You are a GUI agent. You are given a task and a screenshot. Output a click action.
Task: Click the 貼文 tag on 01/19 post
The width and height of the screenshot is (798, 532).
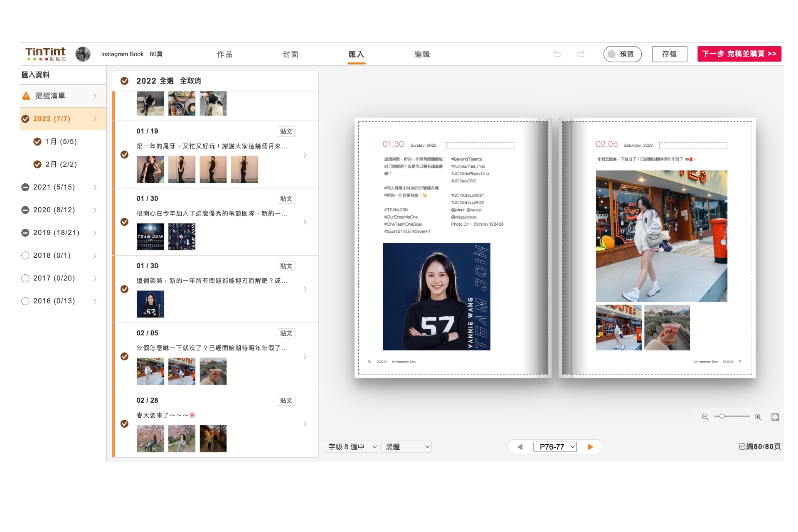[x=286, y=131]
